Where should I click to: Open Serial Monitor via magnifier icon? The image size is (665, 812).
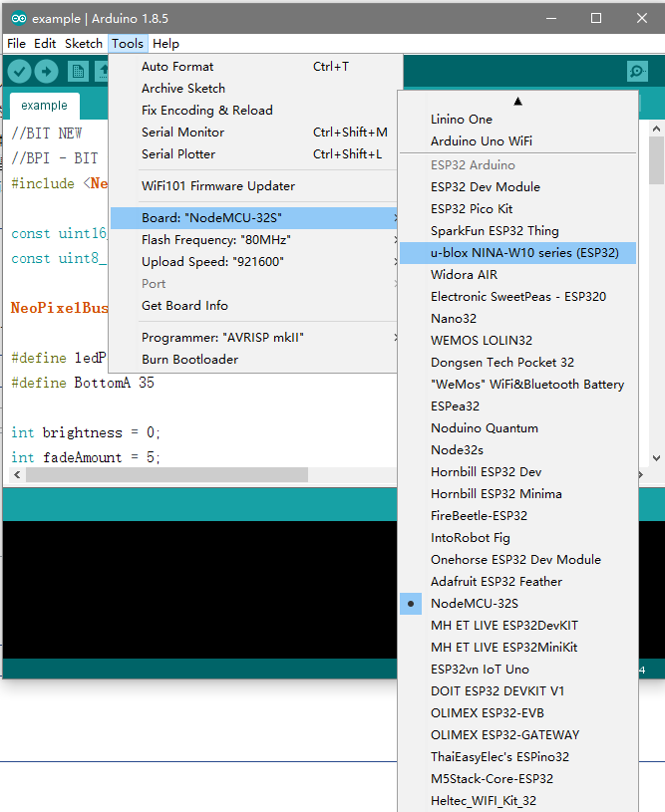click(637, 71)
